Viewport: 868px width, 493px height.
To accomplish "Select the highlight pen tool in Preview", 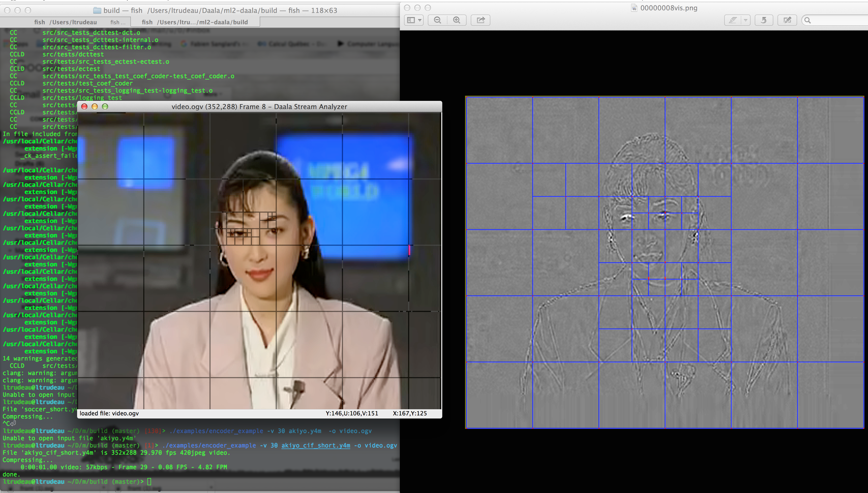I will (x=732, y=20).
